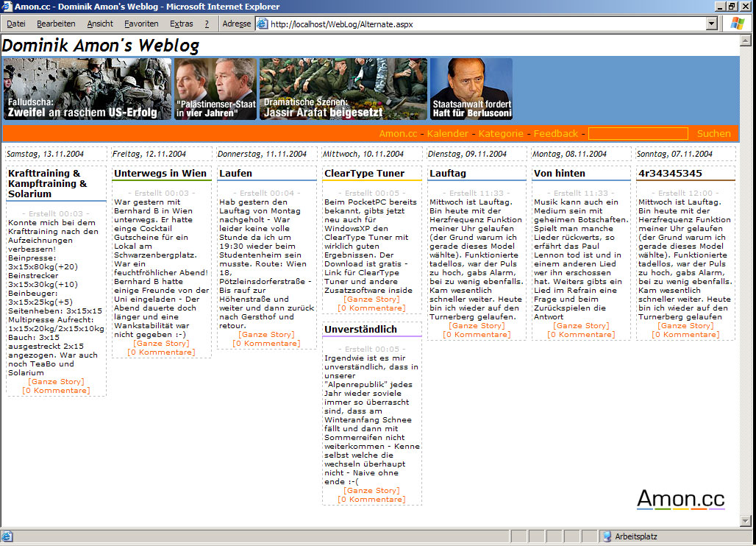Viewport: 756px width, 546px height.
Task: Click the vertical scrollbar up arrow
Action: [746, 40]
